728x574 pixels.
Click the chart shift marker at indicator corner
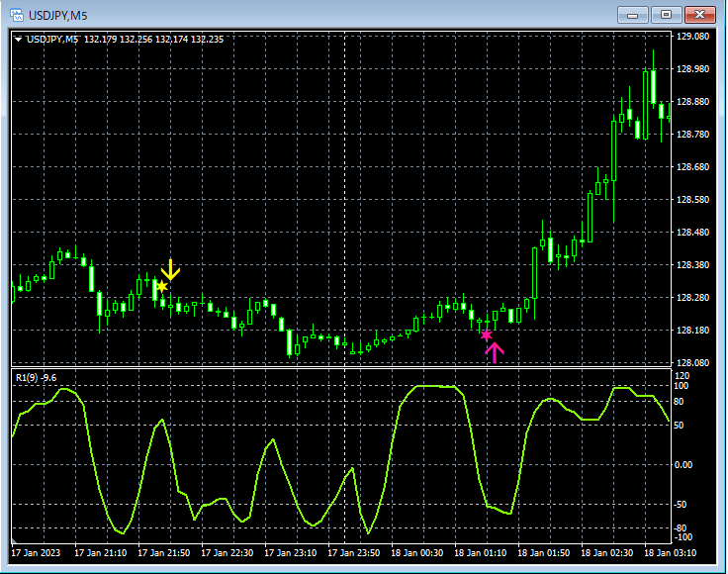click(14, 540)
